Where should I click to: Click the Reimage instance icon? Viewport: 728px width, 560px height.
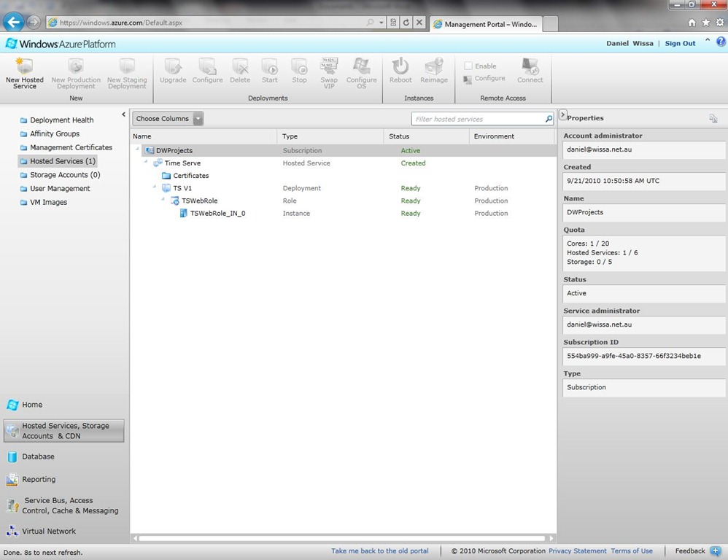434,67
